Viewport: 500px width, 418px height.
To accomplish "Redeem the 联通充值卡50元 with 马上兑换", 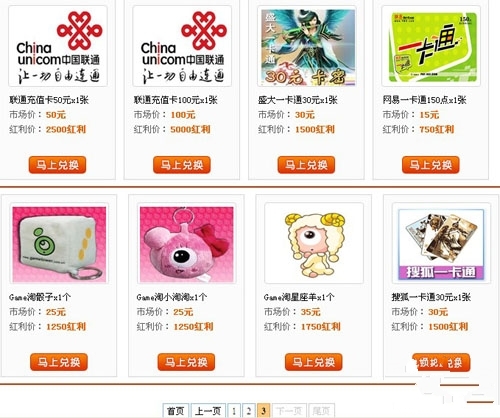I will point(57,165).
